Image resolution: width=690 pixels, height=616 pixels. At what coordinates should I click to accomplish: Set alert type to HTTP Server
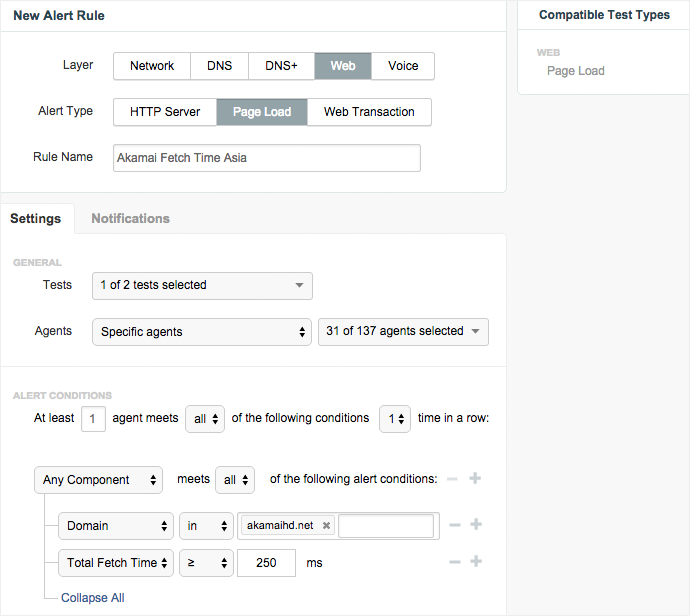[x=165, y=112]
